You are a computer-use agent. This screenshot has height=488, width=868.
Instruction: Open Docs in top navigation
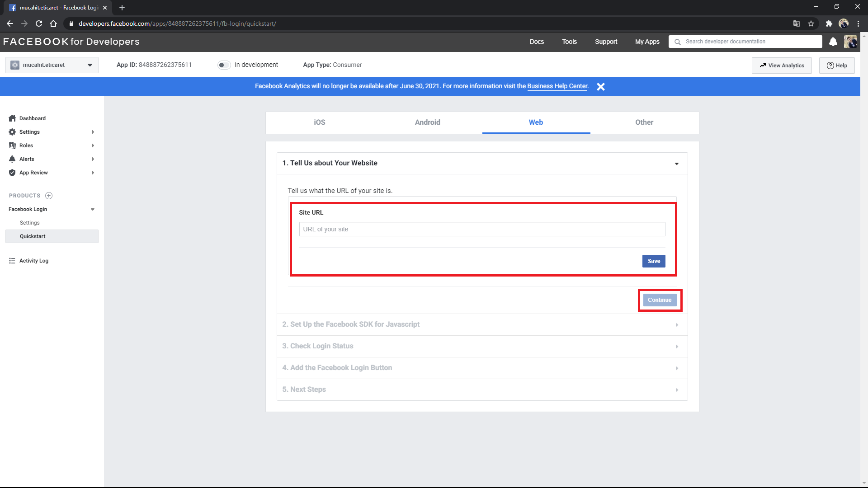(x=537, y=42)
